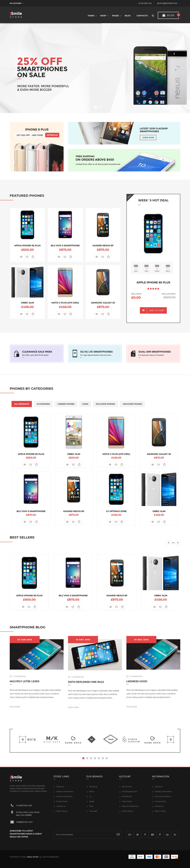
Task: Open the YouTube icon in footer
Action: tap(152, 834)
